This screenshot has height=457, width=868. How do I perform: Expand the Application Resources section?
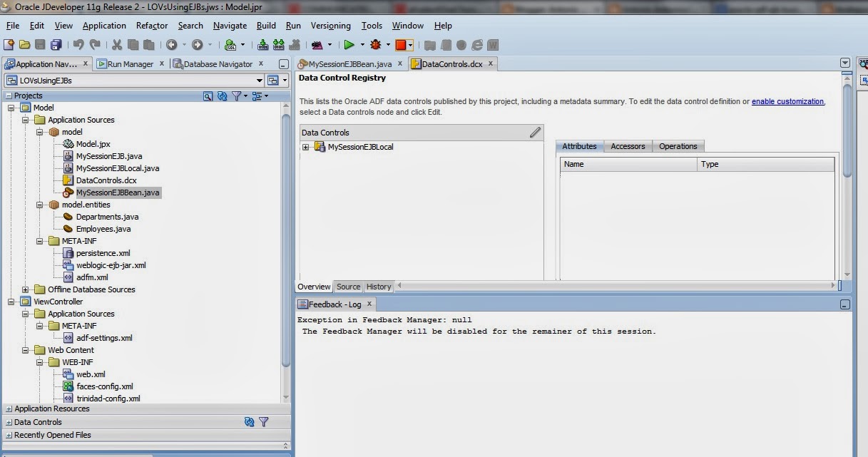9,409
